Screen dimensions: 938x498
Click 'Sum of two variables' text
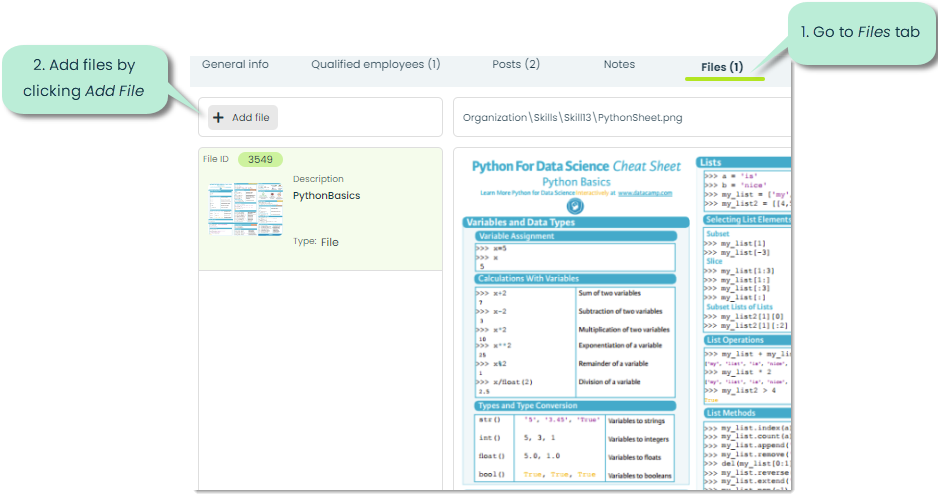[610, 293]
